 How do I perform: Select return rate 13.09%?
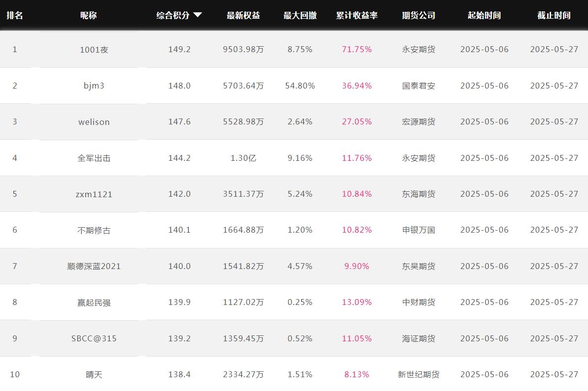coord(357,302)
